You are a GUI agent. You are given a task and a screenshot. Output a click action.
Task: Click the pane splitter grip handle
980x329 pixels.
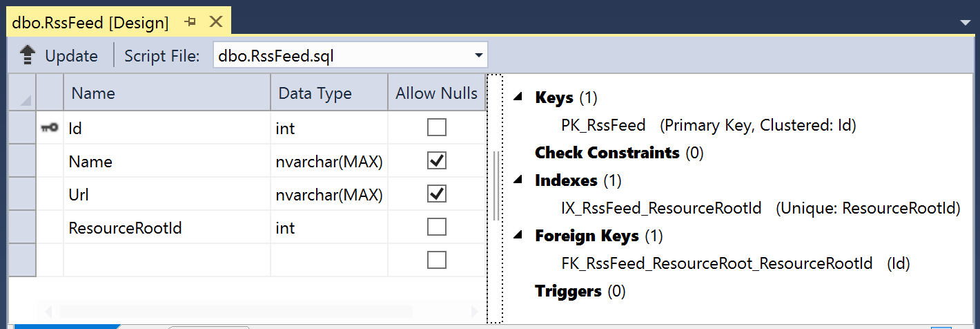click(496, 186)
